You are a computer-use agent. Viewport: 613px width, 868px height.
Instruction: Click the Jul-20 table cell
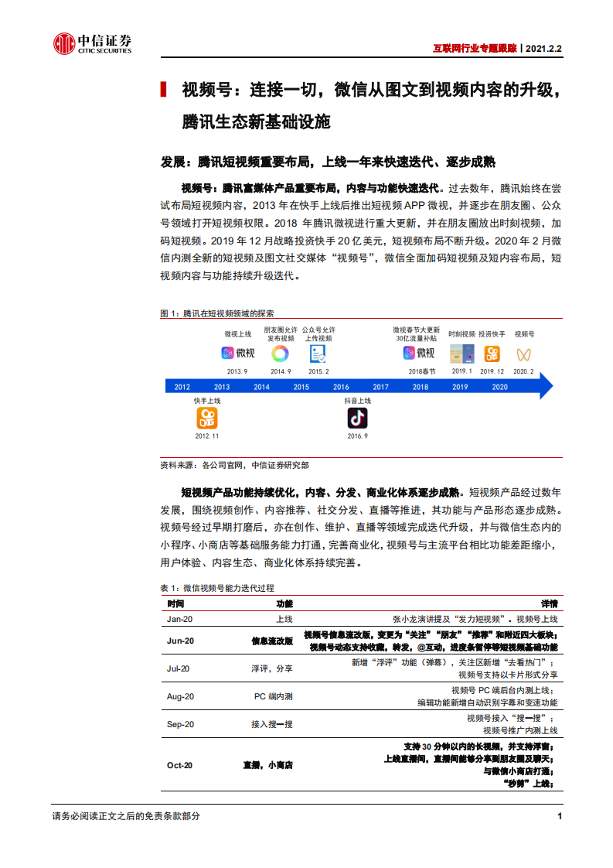[178, 668]
